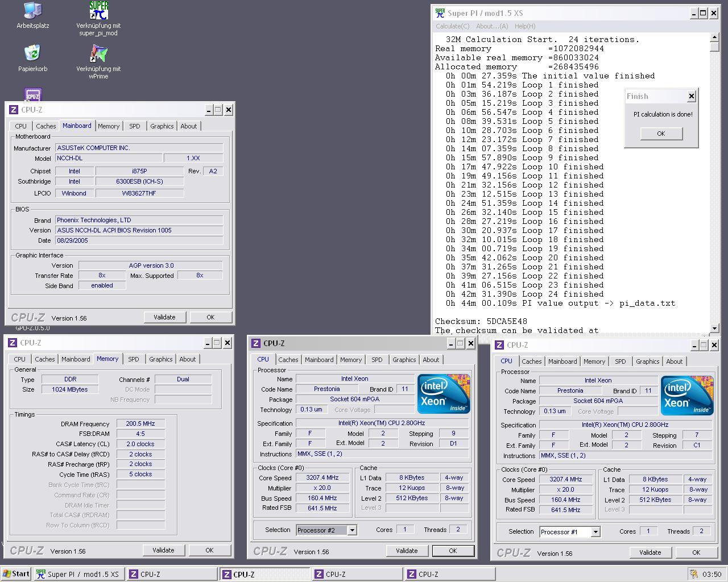Click OK in PI calculation Finish dialog

pos(661,134)
